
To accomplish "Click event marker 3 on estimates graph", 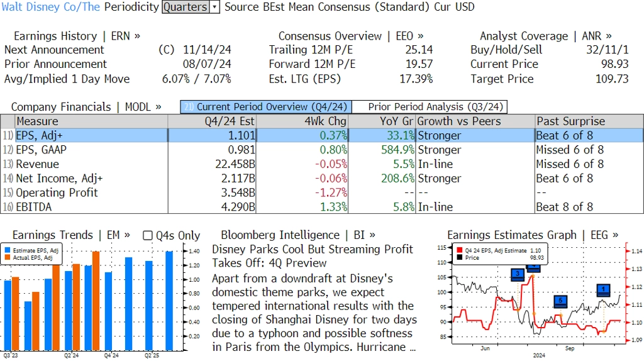I will pyautogui.click(x=518, y=275).
